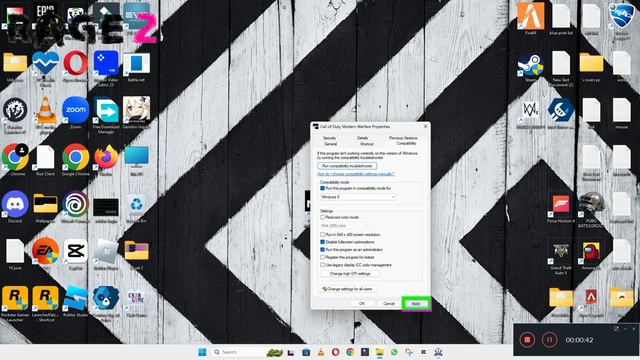Viewport: 640px width, 360px height.
Task: Open the choose compatibility settings manually link
Action: pyautogui.click(x=356, y=174)
